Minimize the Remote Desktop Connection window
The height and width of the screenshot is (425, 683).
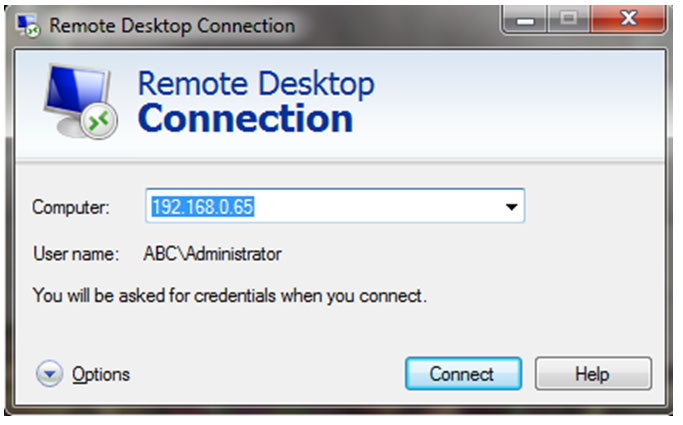pos(525,20)
